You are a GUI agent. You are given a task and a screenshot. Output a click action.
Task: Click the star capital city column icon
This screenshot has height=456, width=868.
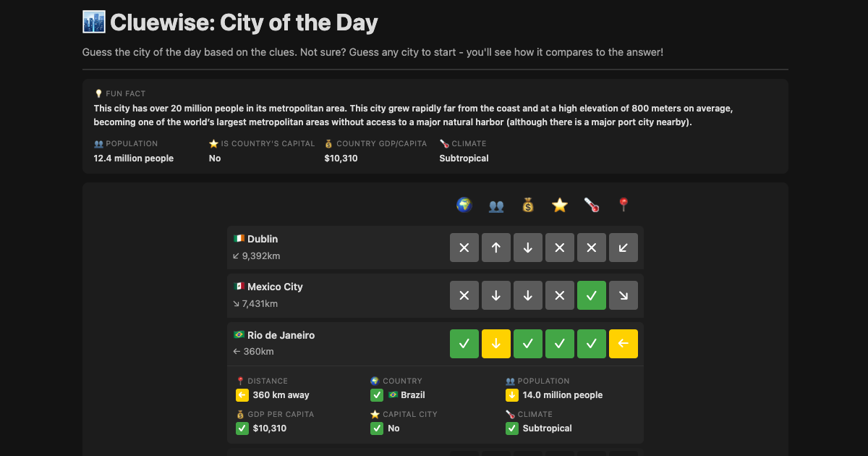pos(559,205)
